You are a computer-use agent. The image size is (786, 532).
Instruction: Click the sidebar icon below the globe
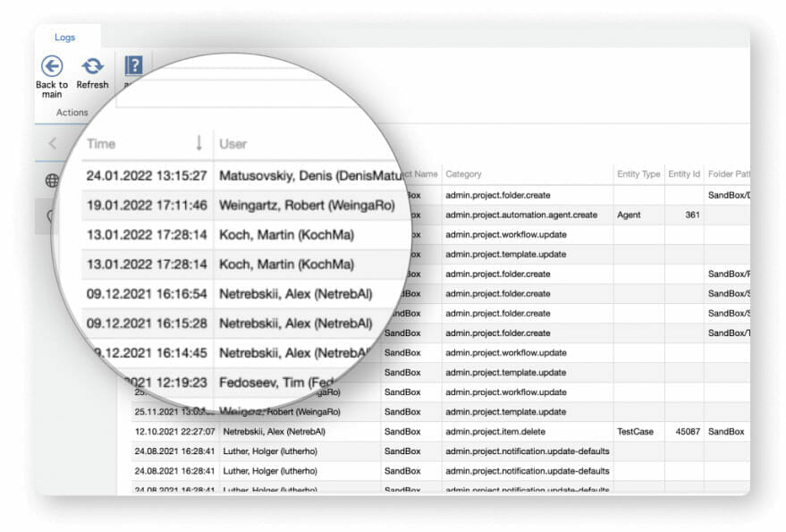pos(51,215)
